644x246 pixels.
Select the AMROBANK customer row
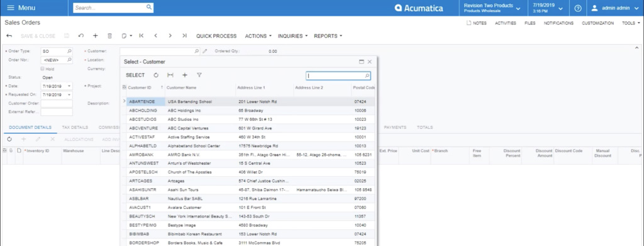[x=248, y=155]
